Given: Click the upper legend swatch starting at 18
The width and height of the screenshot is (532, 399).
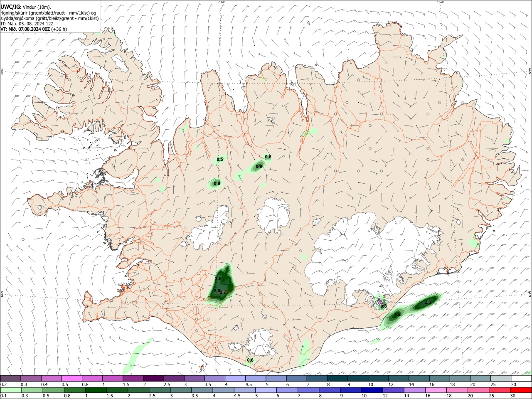Looking at the screenshot, I should click(460, 378).
